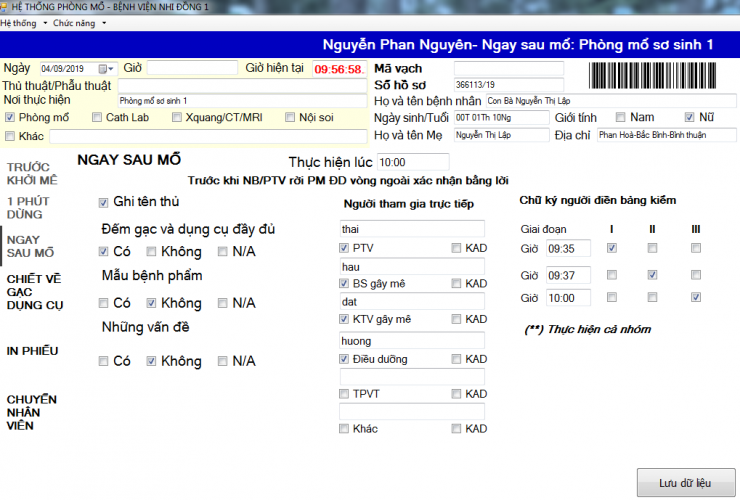Open the Hệ thống menu
Image resolution: width=740 pixels, height=500 pixels.
20,22
